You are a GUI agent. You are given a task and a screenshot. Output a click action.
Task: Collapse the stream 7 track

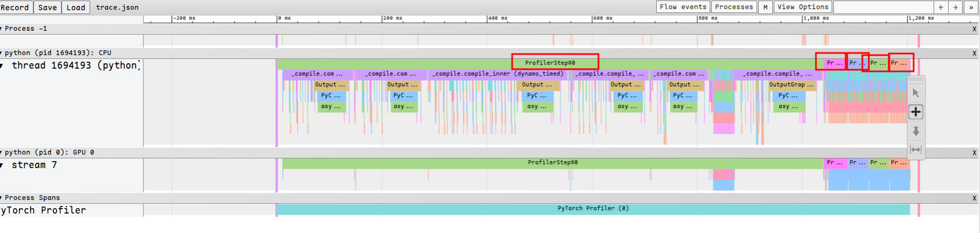tap(2, 165)
